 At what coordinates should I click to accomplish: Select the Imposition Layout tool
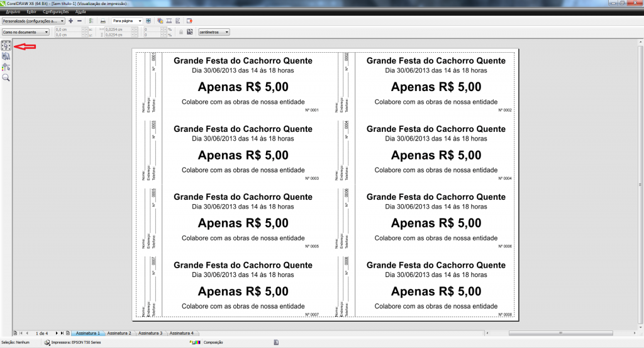coord(6,57)
